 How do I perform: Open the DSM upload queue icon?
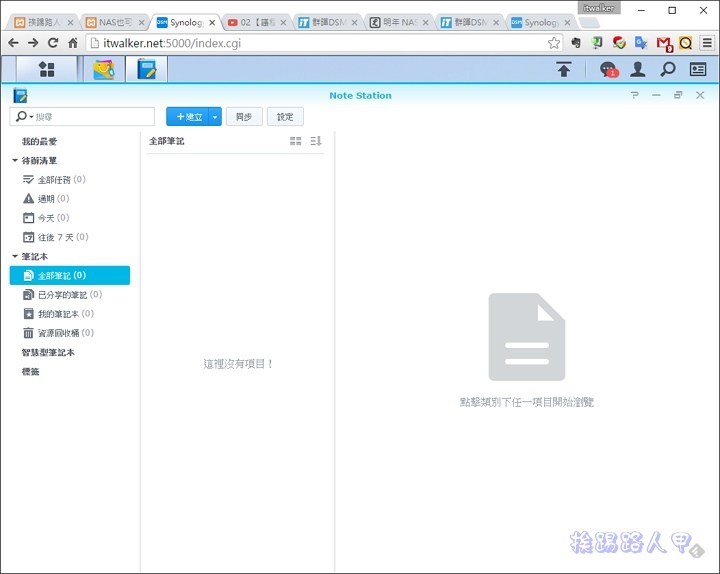[564, 69]
